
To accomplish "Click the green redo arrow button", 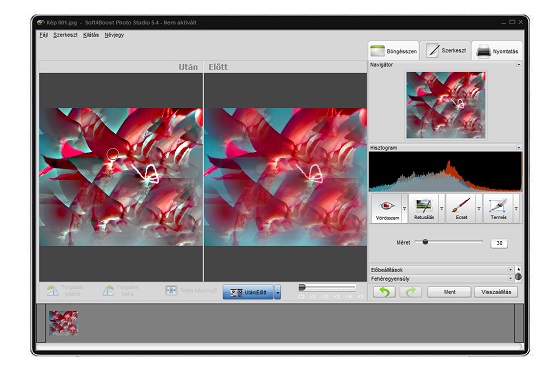I will pos(410,292).
